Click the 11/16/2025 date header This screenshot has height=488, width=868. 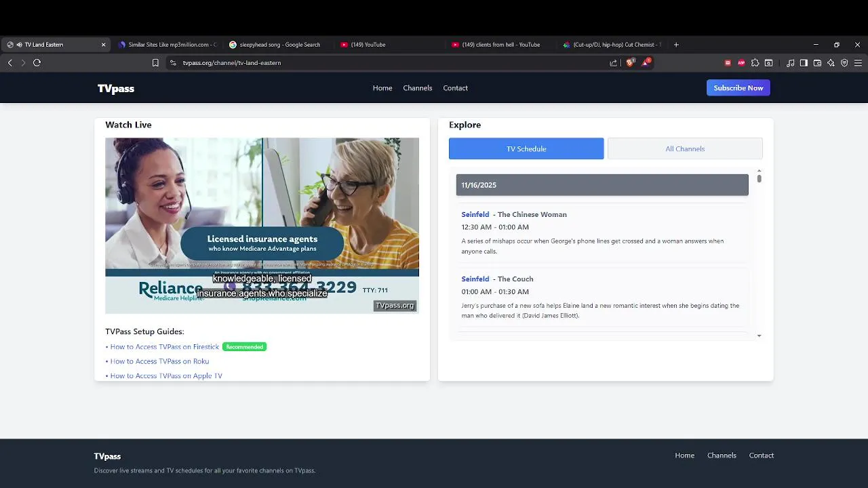point(602,185)
